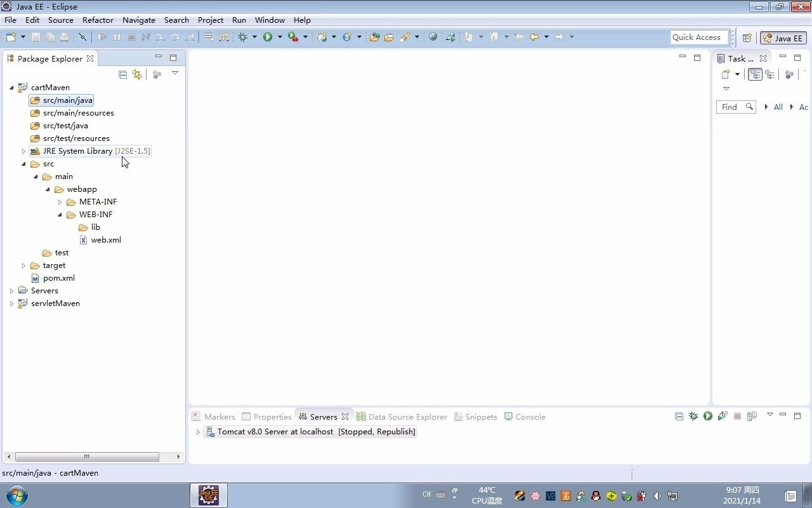
Task: Click the Open Web Browser globe icon
Action: pyautogui.click(x=433, y=37)
